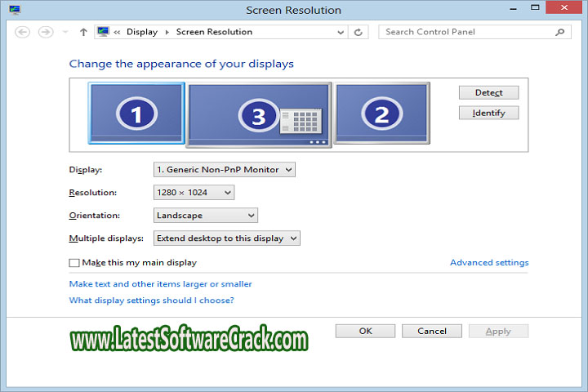Open the address bar history dropdown arrow

coord(341,32)
